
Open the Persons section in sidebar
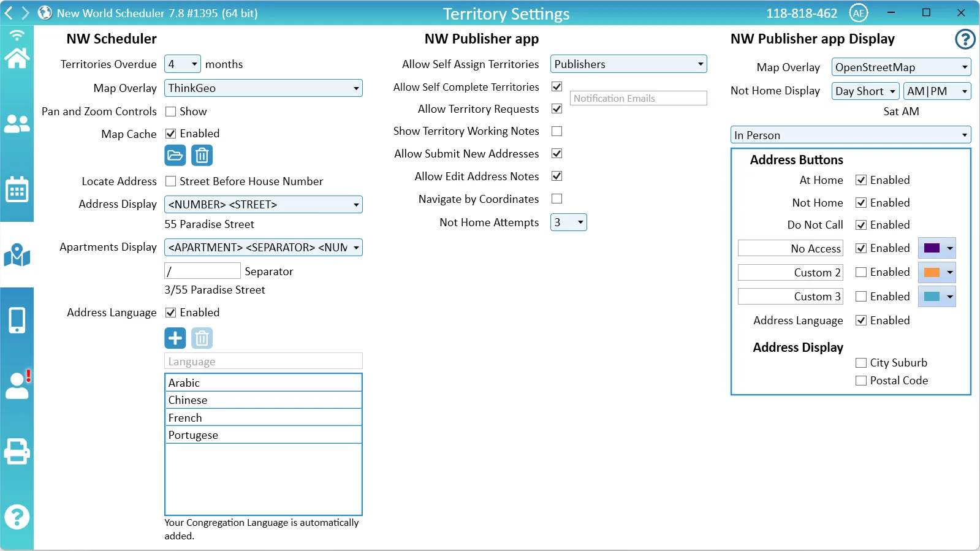[17, 124]
